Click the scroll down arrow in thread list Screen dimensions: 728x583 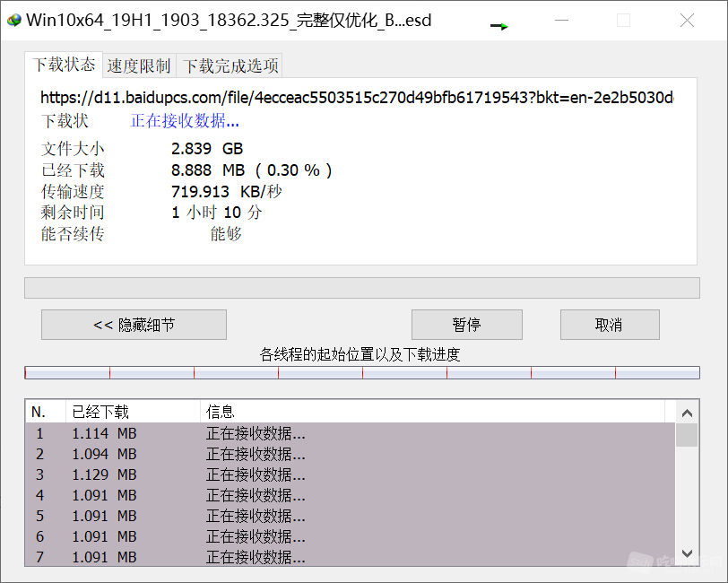click(687, 553)
